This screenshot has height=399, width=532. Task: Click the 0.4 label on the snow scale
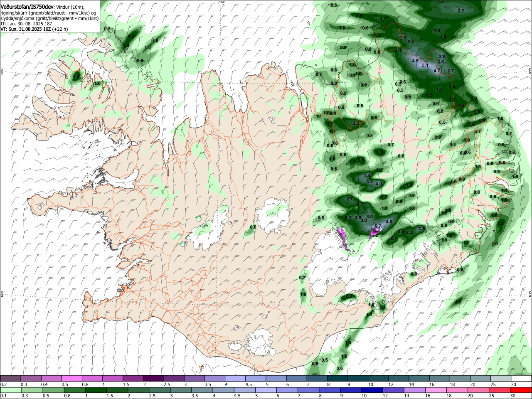(x=44, y=384)
